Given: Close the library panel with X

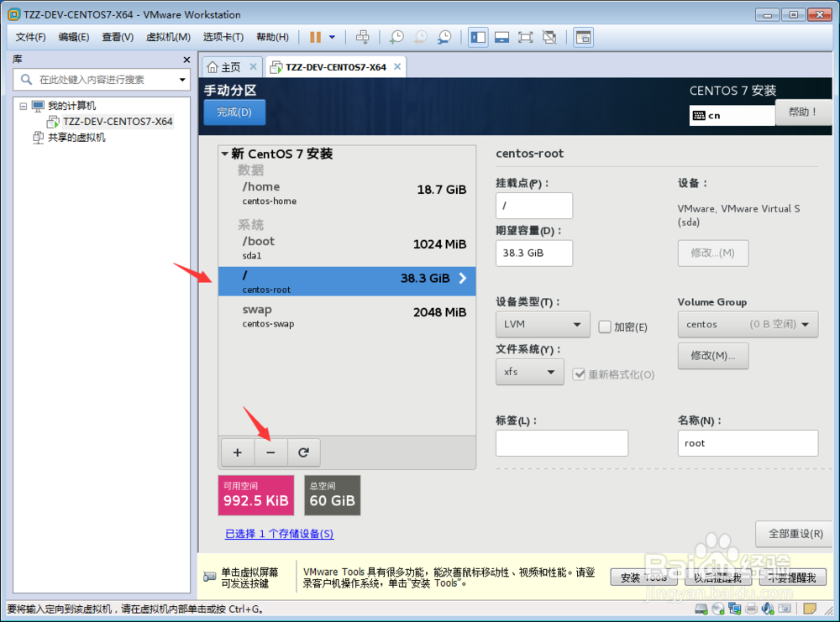Looking at the screenshot, I should [186, 60].
